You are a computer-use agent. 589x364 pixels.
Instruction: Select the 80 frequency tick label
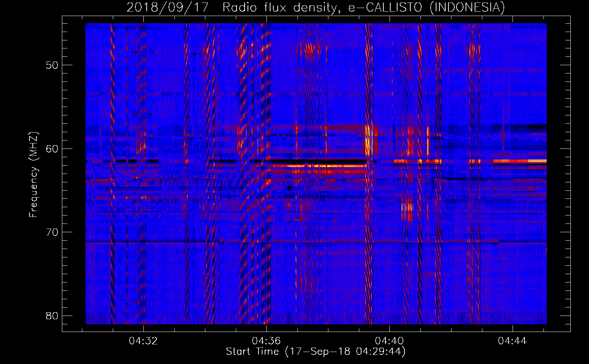[x=52, y=316]
